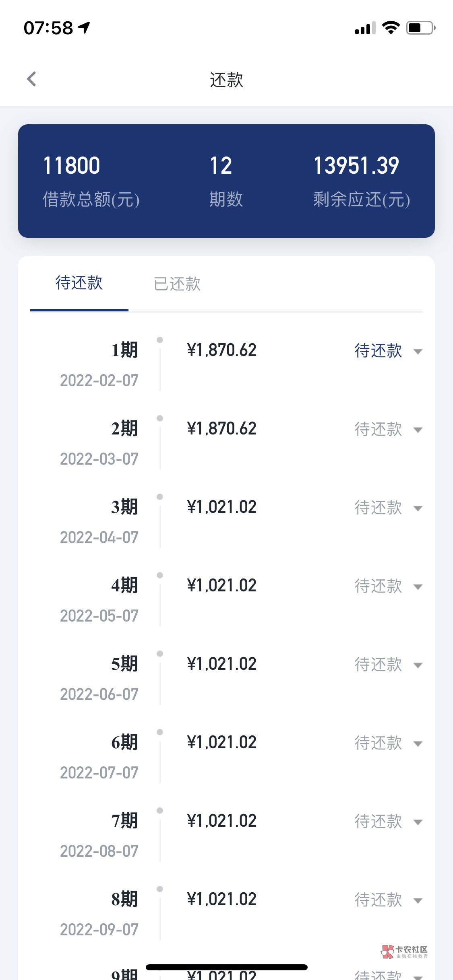This screenshot has width=453, height=980.
Task: Expand the 4期 repayment dropdown arrow
Action: (x=418, y=587)
